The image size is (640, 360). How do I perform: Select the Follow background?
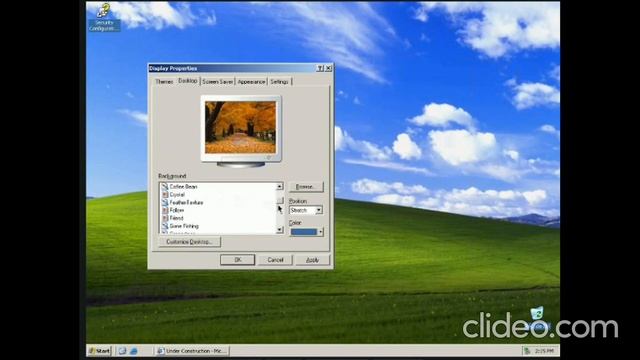tap(177, 210)
